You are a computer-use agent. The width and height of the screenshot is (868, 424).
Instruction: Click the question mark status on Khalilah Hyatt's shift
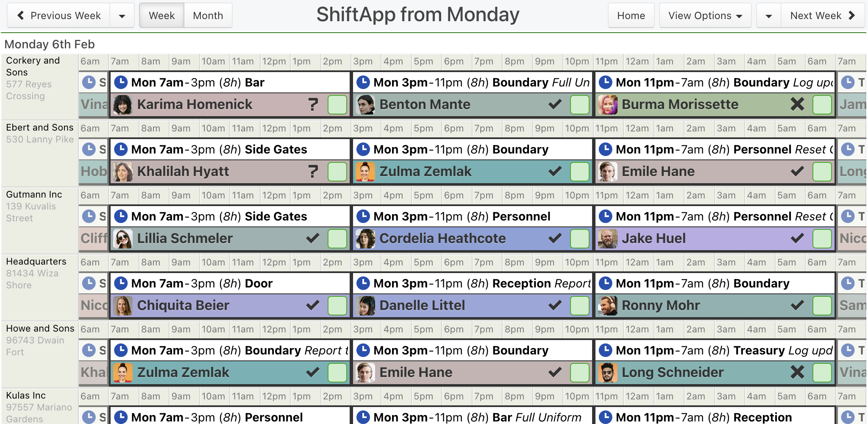313,172
